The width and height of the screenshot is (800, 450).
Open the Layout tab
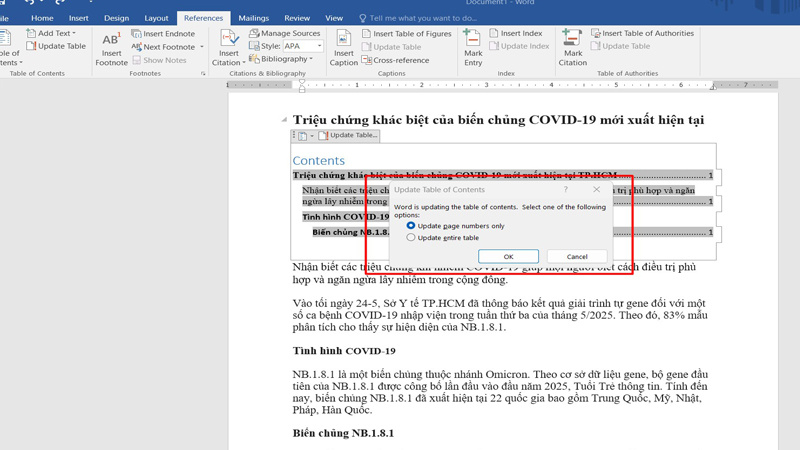coord(156,18)
